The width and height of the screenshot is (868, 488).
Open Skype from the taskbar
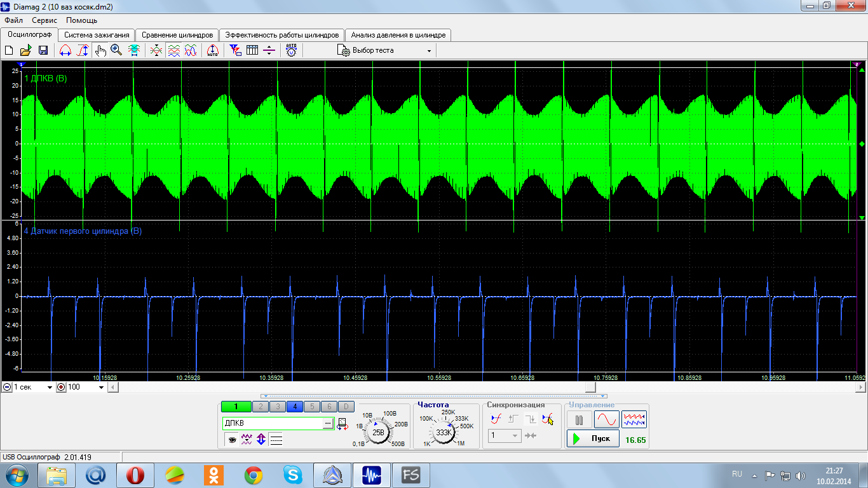[x=293, y=475]
